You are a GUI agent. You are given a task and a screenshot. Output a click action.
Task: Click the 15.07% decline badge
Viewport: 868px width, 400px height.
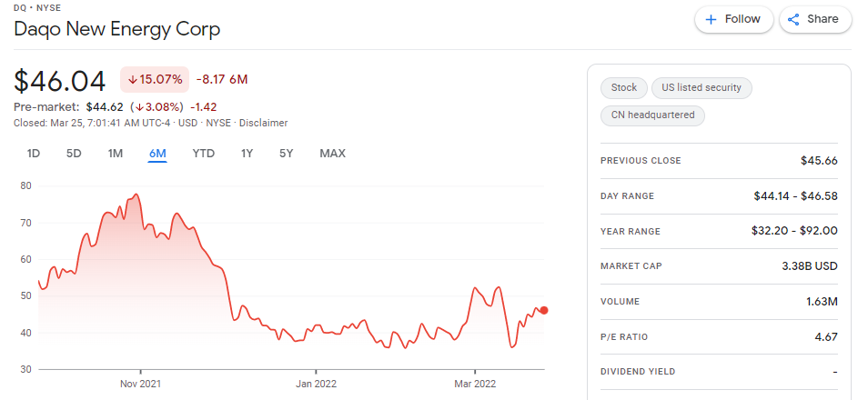[155, 80]
